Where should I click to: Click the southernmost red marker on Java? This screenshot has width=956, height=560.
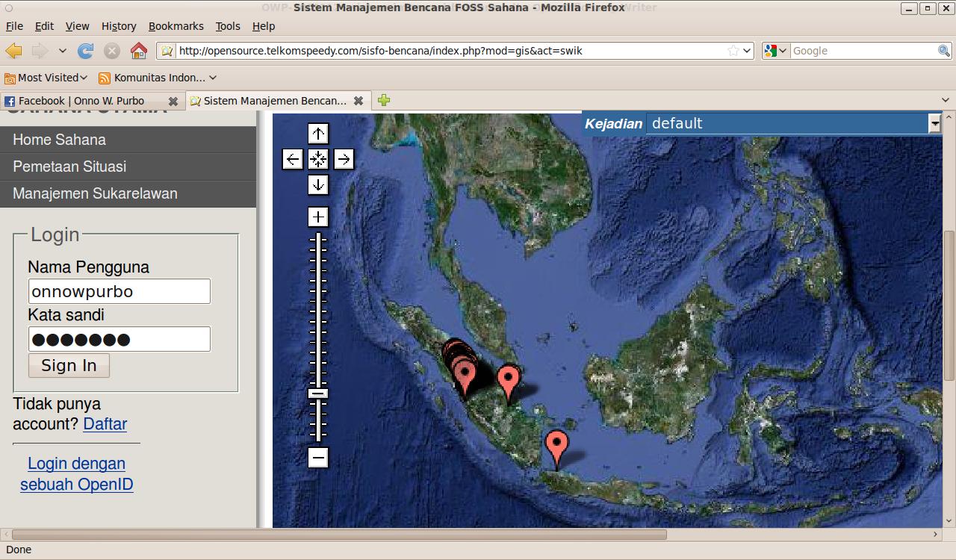pos(556,445)
